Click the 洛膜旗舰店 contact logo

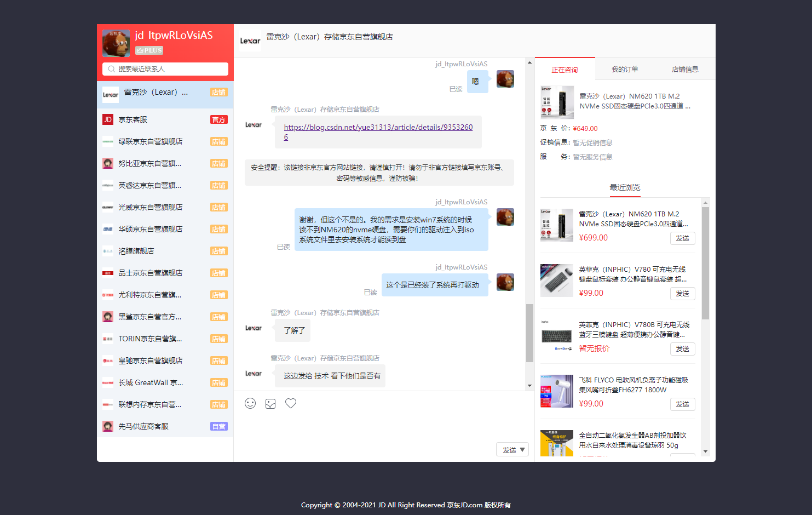(108, 251)
